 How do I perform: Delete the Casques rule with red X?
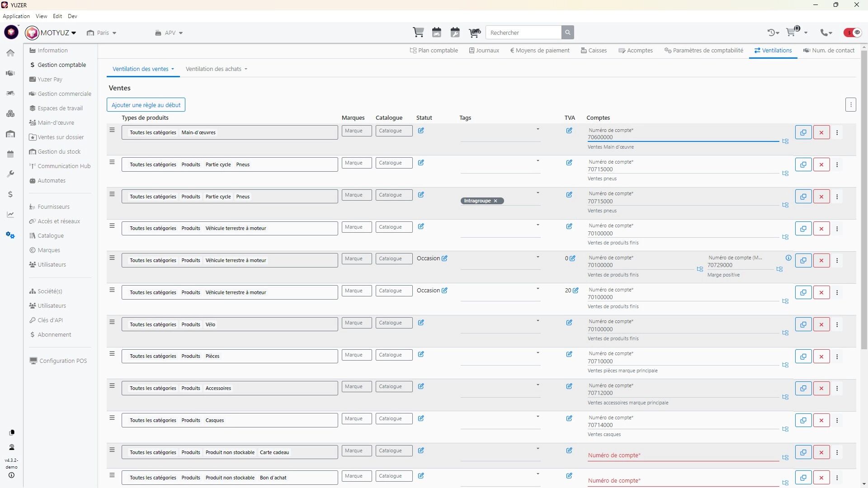[821, 421]
